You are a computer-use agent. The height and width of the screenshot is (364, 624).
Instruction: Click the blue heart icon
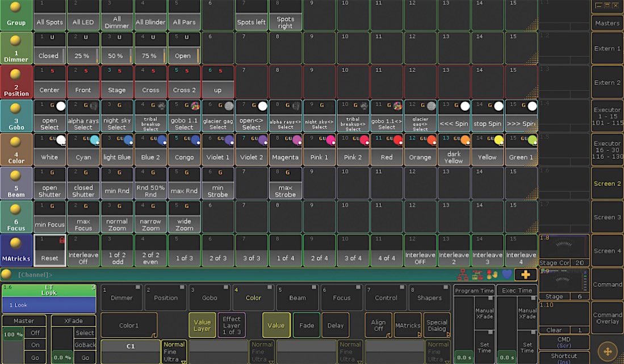point(506,274)
